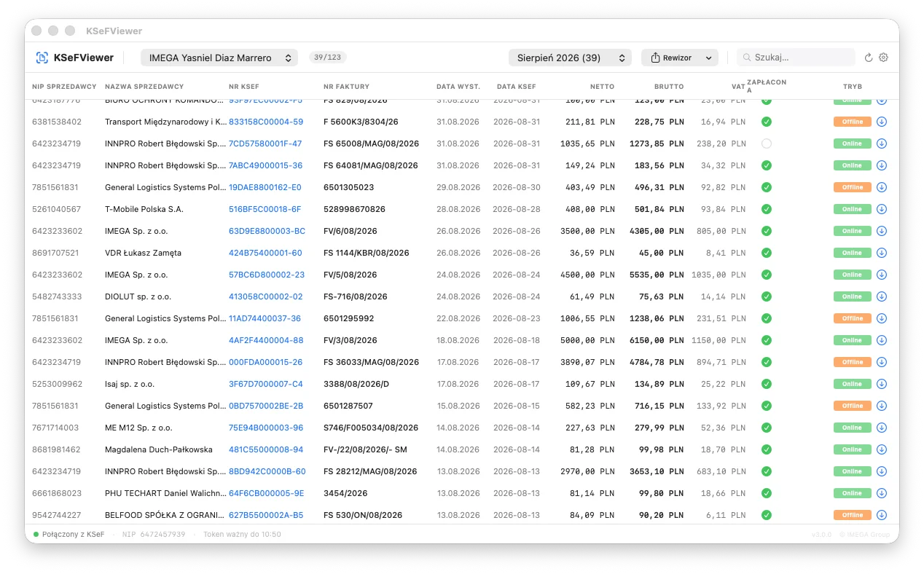Image resolution: width=924 pixels, height=574 pixels.
Task: Download PHU TECHART invoice 3454/2026
Action: (882, 493)
